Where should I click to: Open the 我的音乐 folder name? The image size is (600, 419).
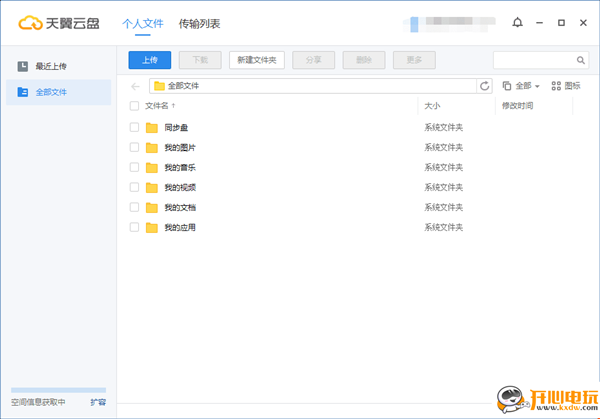click(x=180, y=167)
